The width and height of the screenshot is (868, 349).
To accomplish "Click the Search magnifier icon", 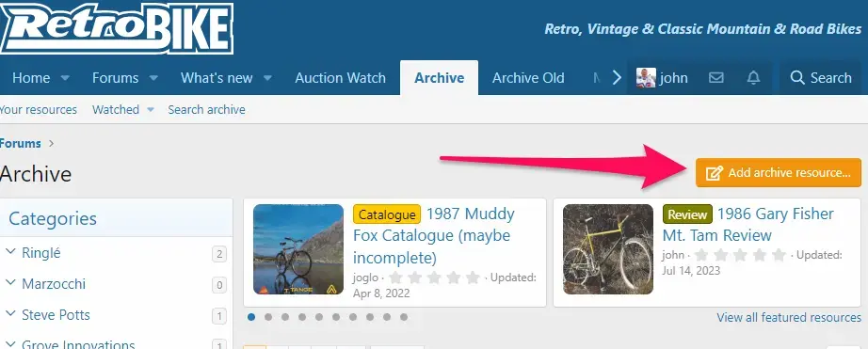I will (x=797, y=78).
